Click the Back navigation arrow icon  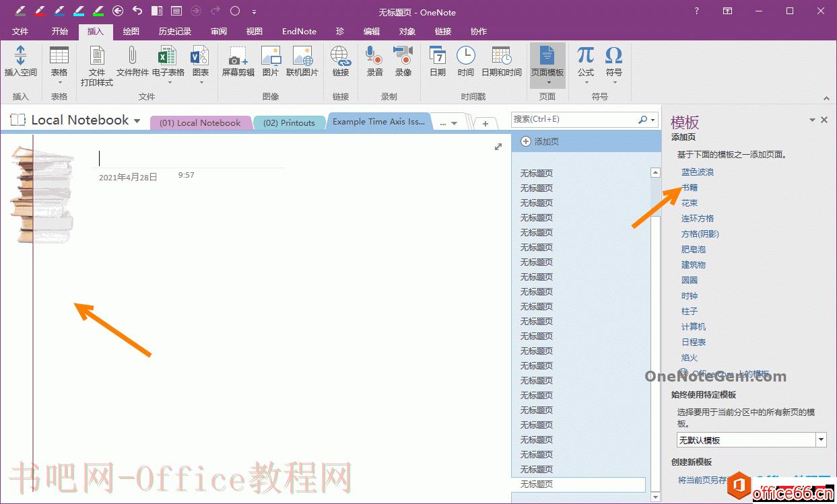(118, 11)
